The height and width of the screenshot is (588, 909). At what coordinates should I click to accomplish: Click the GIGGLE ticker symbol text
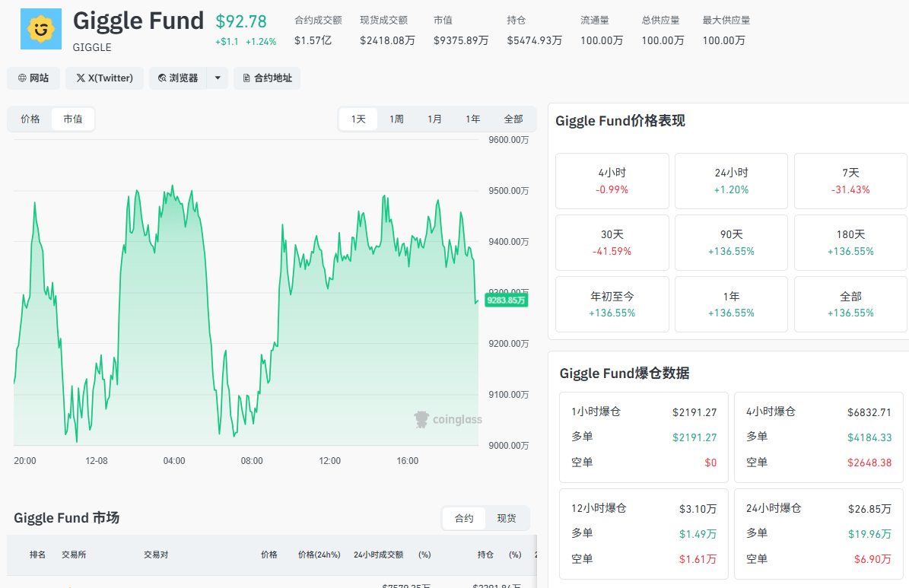click(x=92, y=48)
